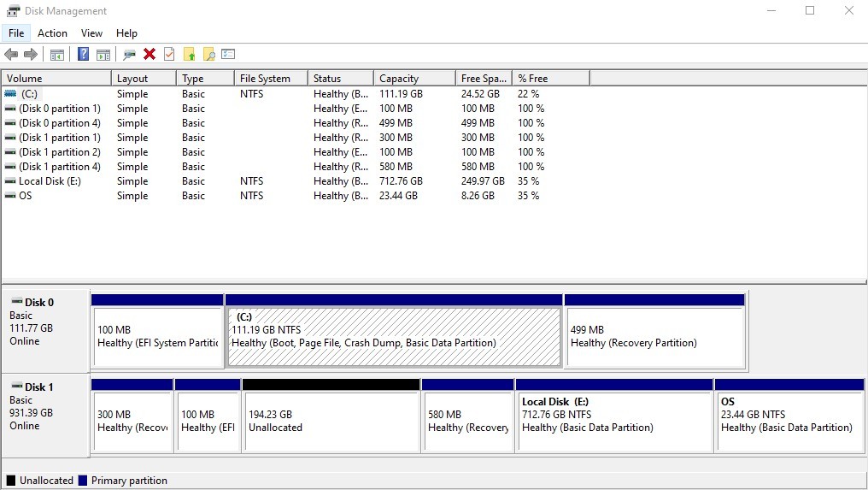Click the Disk 0 icon in graphical pane

tap(17, 301)
